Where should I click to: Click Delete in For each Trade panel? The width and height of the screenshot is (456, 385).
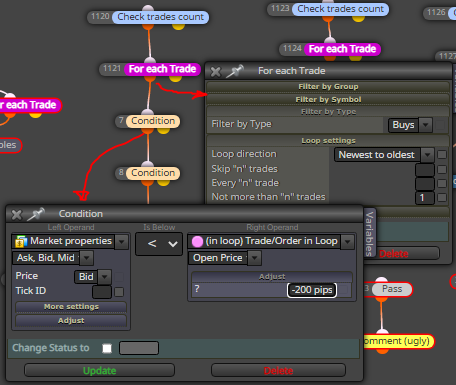pos(400,254)
